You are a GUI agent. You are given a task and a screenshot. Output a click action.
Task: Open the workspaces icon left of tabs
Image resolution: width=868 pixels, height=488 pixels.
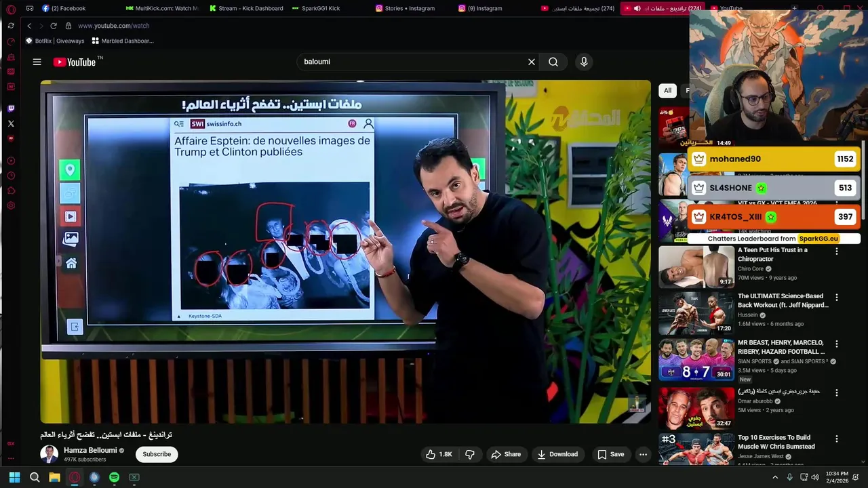coord(30,8)
